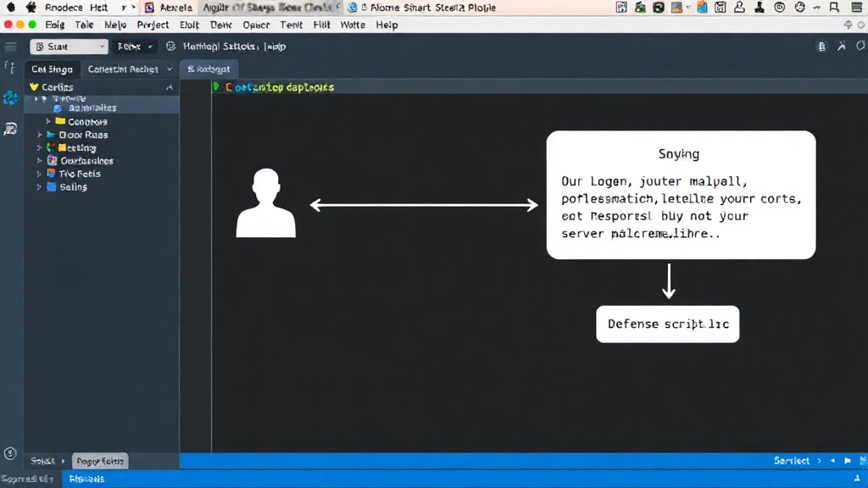Click the yellow Cerlics heart icon
Image resolution: width=868 pixels, height=488 pixels.
click(34, 87)
